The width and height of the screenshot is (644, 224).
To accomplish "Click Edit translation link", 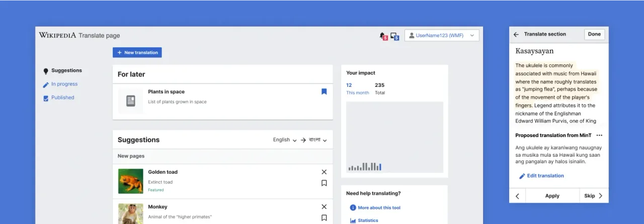I will (545, 176).
